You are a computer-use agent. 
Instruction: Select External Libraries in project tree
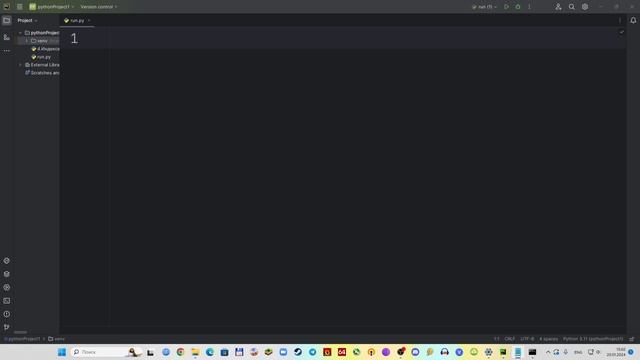pyautogui.click(x=42, y=65)
